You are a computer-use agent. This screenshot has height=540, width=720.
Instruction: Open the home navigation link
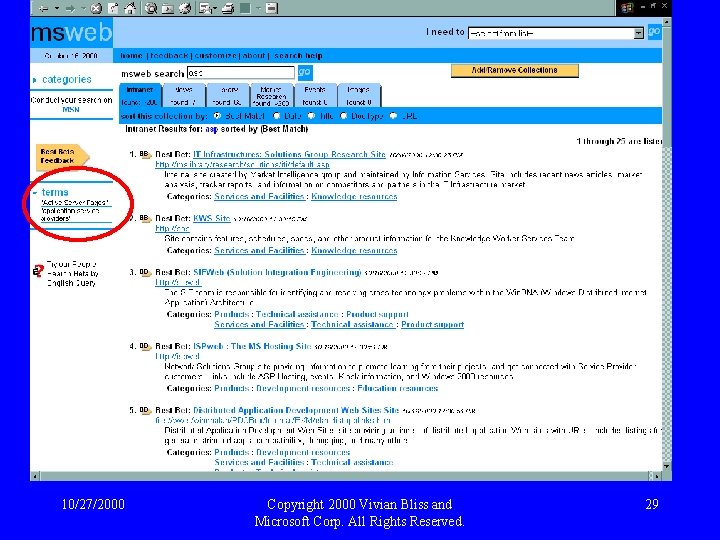(x=131, y=56)
